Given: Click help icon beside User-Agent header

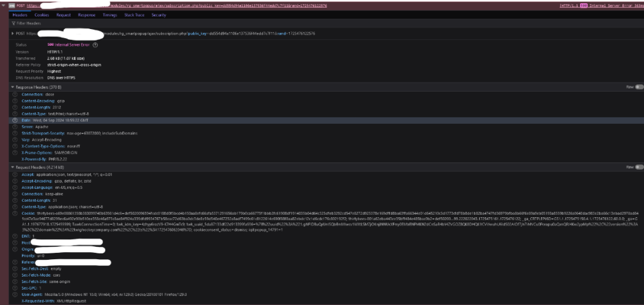Looking at the screenshot, I should point(15,293).
